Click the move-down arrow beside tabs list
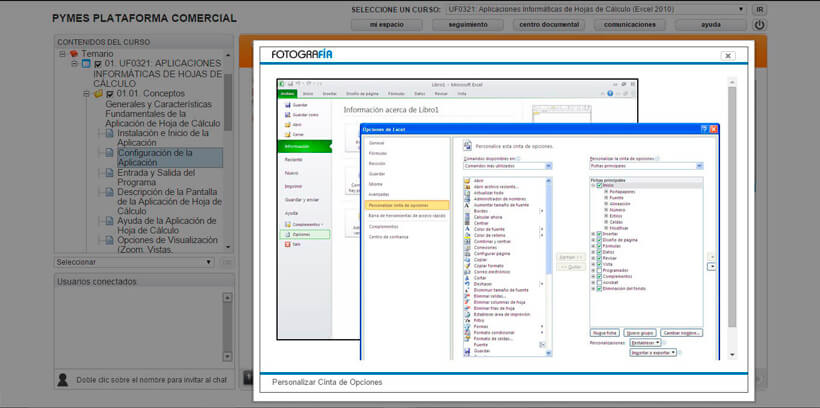The image size is (820, 408). (x=711, y=266)
